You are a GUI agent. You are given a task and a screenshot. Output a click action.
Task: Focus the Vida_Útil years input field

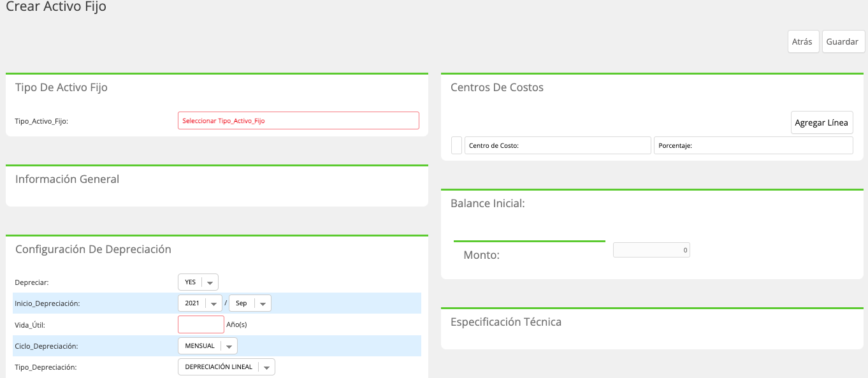click(x=201, y=324)
